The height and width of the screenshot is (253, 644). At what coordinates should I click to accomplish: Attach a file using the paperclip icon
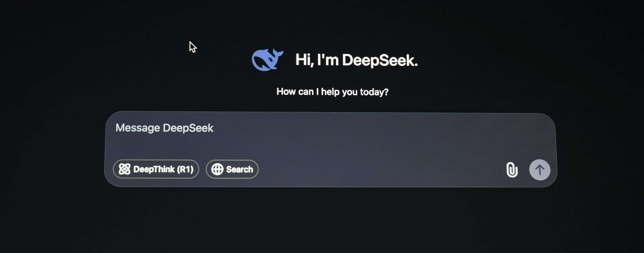tap(512, 170)
